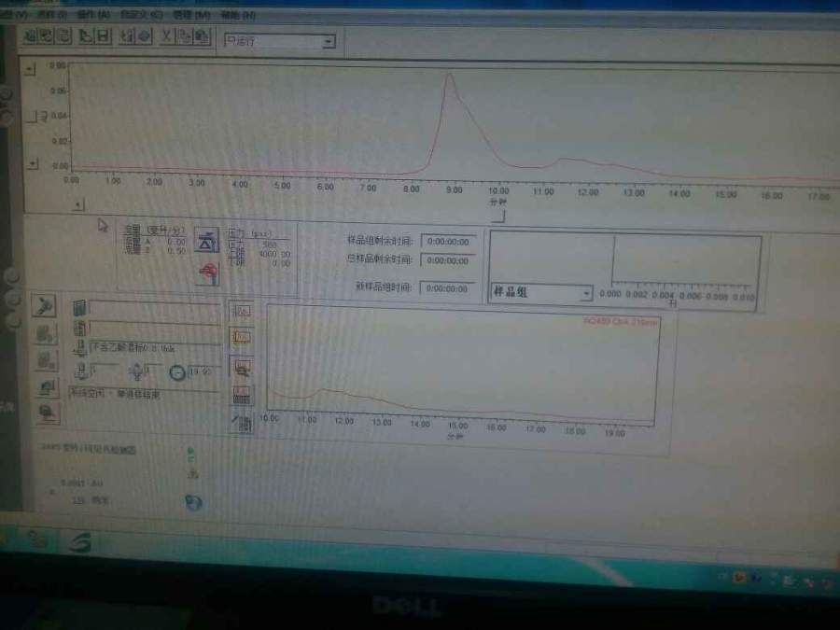Click the first icon in the top toolbar

tap(31, 35)
